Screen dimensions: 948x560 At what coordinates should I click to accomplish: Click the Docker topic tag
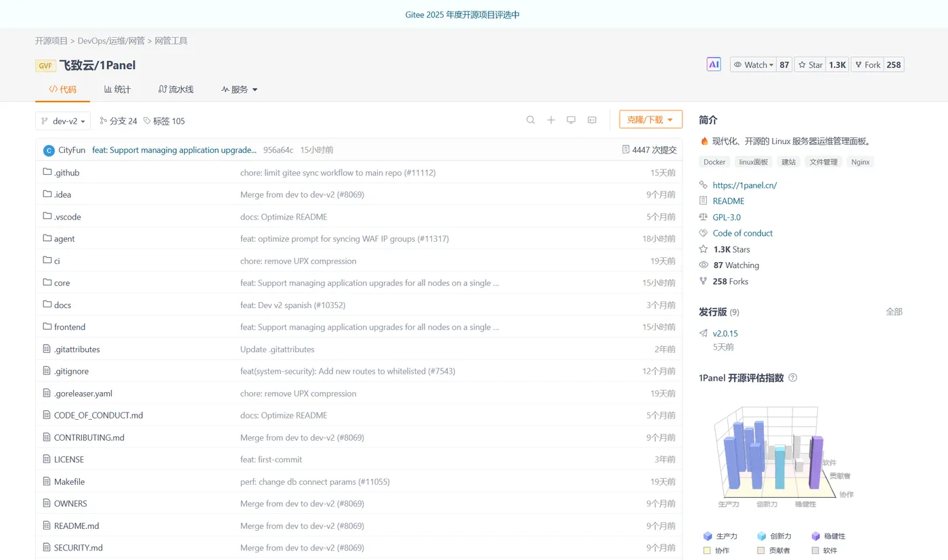click(714, 162)
